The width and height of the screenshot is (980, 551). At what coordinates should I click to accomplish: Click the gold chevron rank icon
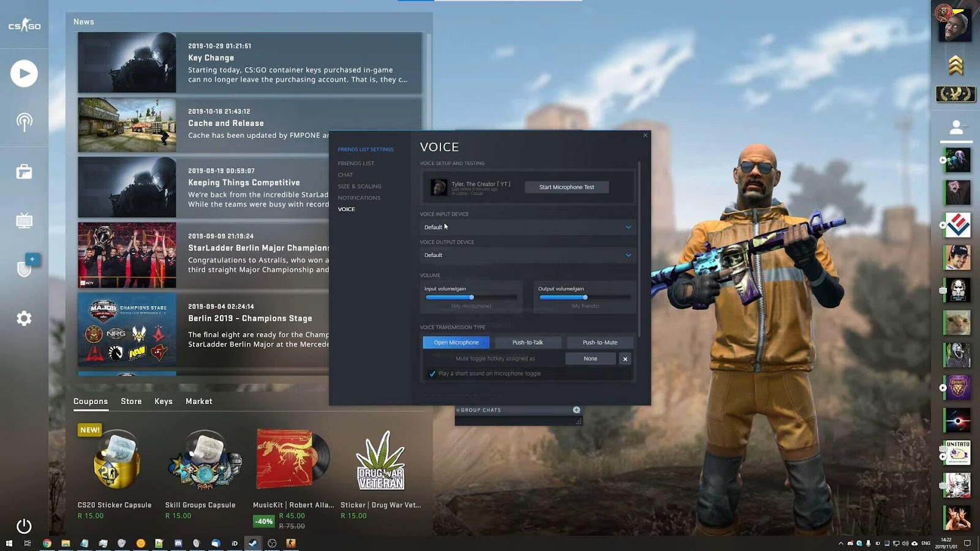pos(956,65)
